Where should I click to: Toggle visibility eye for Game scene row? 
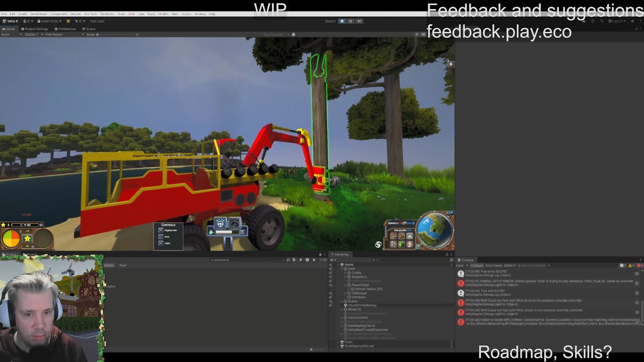pos(331,264)
